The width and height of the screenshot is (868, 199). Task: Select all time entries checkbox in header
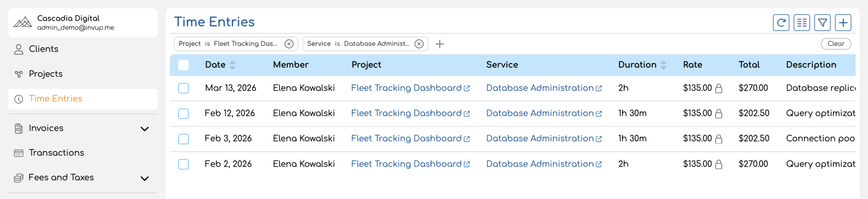183,65
